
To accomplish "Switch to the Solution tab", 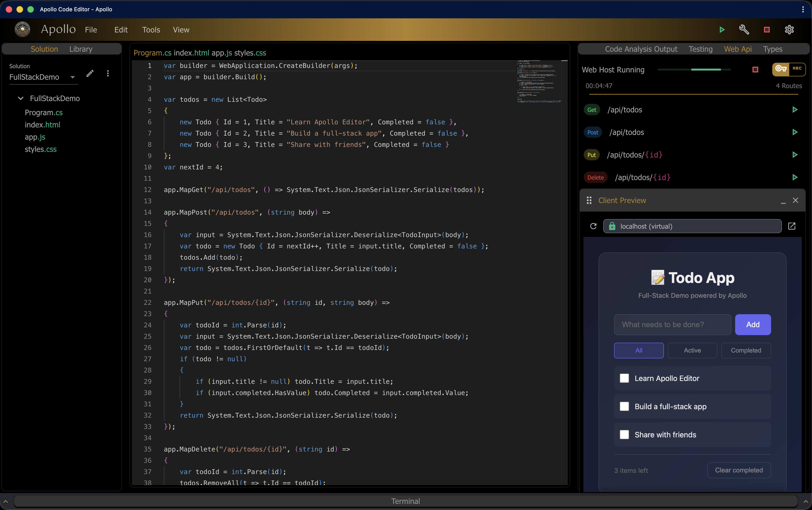I will tap(44, 49).
